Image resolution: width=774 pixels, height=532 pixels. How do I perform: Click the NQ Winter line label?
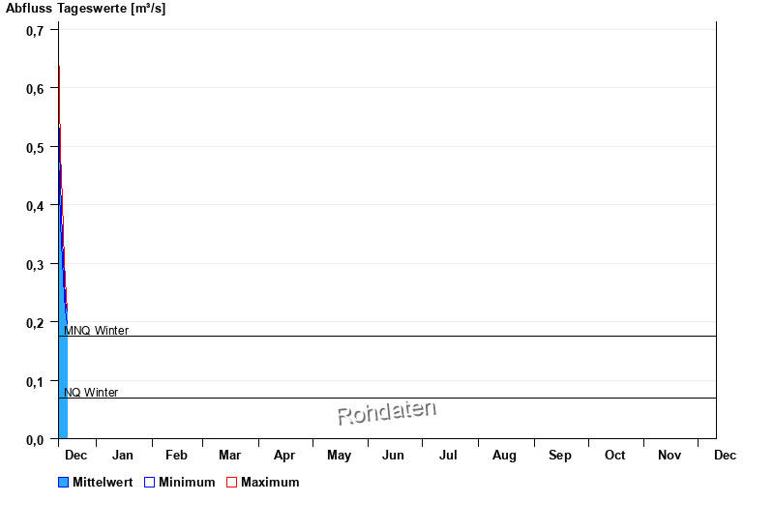[x=91, y=393]
